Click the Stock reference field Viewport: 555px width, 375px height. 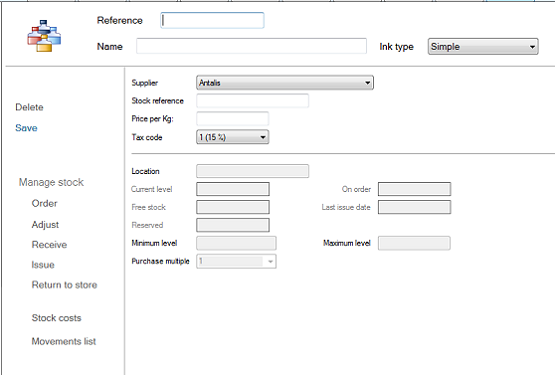252,101
